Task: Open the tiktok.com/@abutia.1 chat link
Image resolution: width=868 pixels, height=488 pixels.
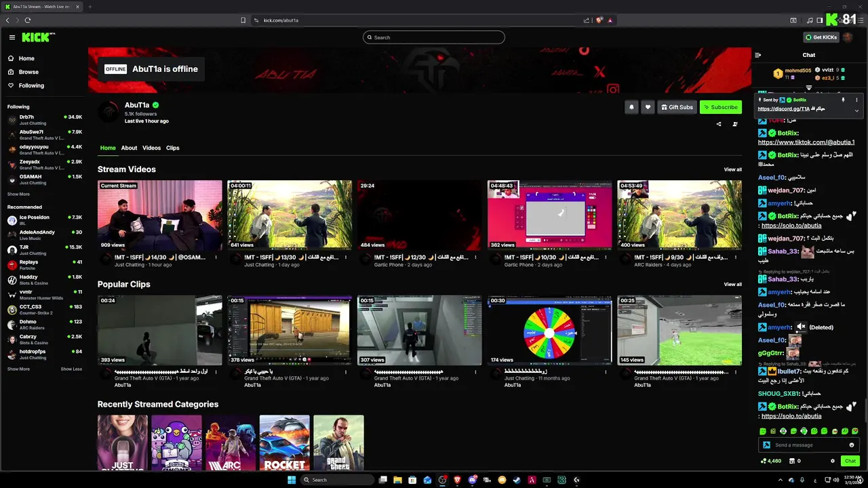Action: point(806,142)
